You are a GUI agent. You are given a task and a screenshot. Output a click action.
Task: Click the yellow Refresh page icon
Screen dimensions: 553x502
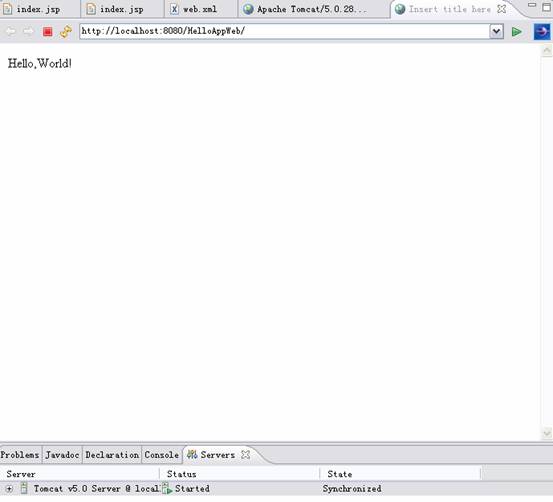tap(66, 32)
